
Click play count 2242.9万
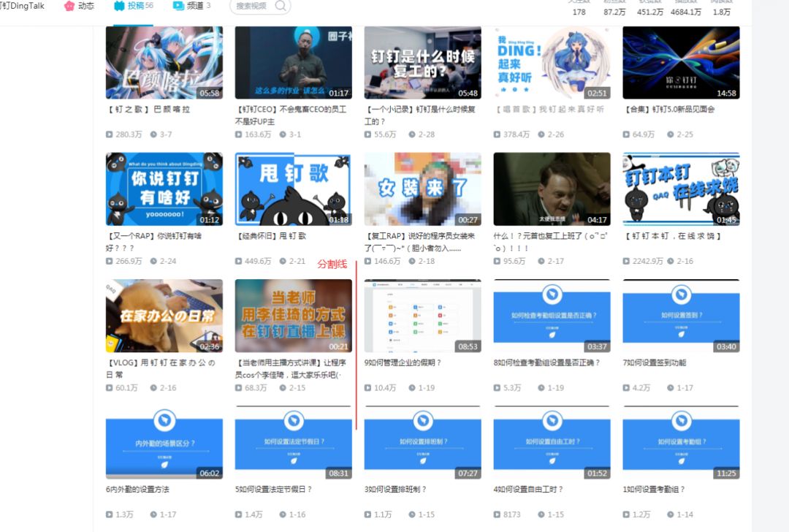tap(647, 261)
